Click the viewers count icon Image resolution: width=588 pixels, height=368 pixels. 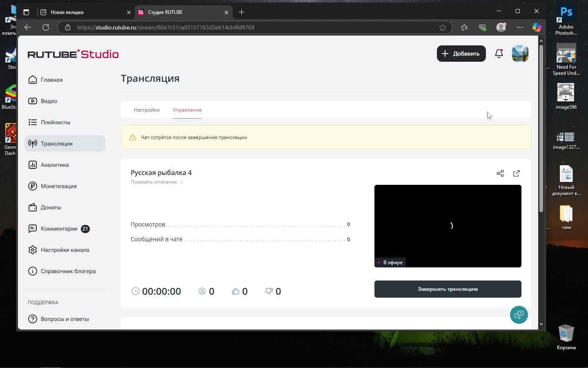(202, 291)
